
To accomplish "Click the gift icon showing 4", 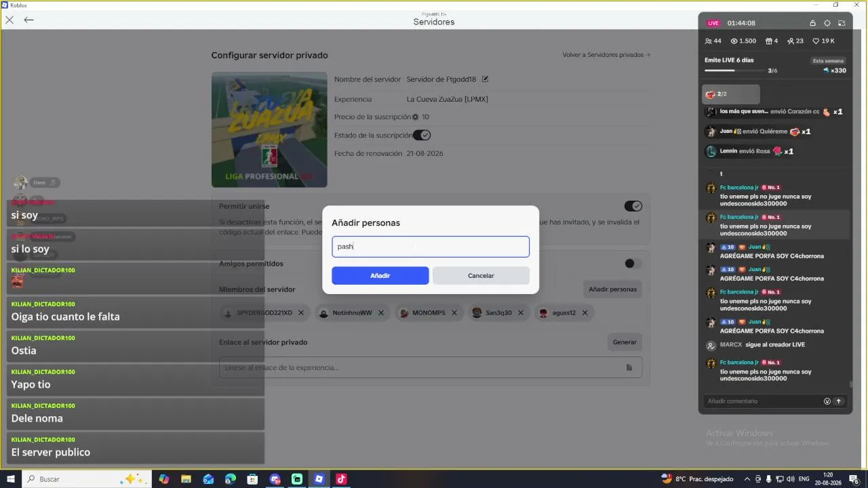I will (x=769, y=41).
